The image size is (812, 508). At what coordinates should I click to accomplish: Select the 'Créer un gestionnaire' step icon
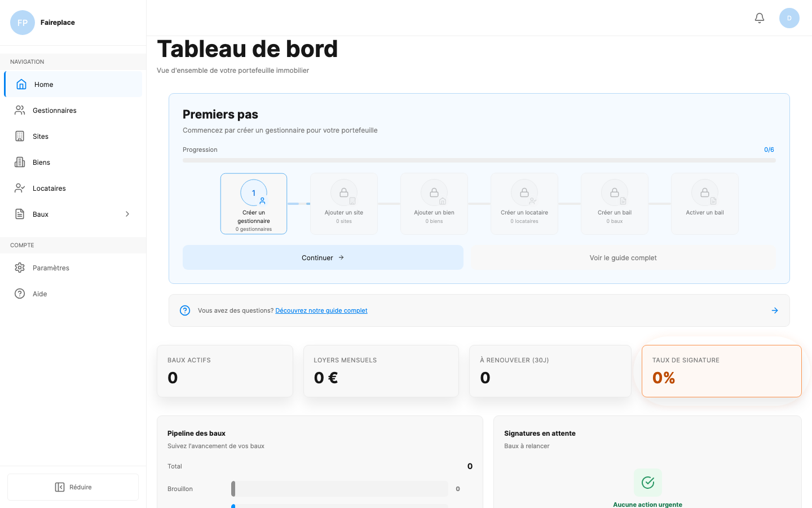coord(254,192)
